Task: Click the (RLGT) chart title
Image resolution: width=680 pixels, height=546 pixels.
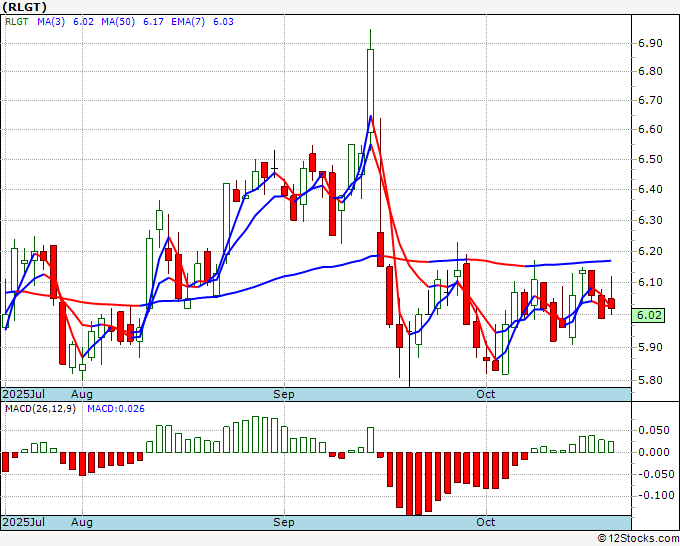Action: point(24,7)
